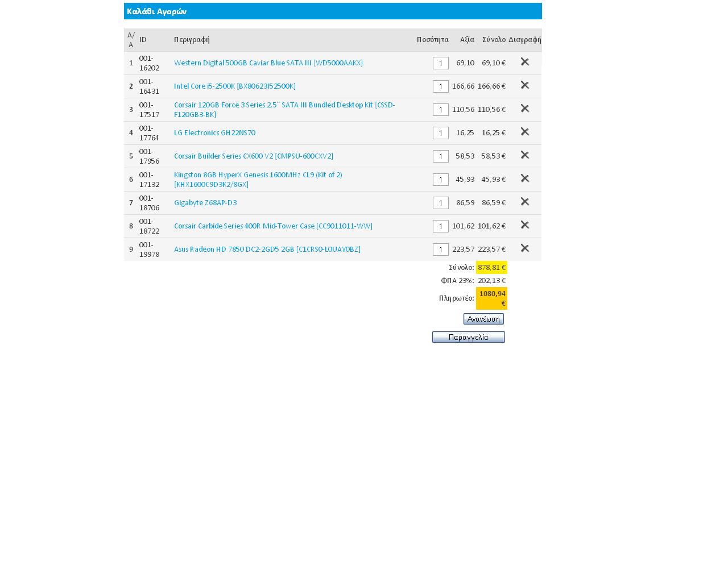This screenshot has height=582, width=728.
Task: Click the Σύνολο column header
Action: [494, 40]
